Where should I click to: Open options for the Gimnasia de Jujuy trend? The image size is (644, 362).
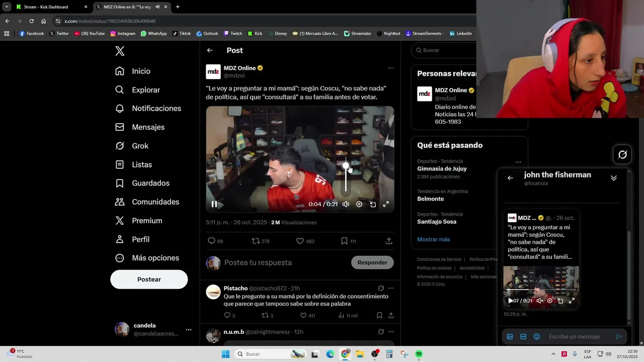(x=518, y=162)
